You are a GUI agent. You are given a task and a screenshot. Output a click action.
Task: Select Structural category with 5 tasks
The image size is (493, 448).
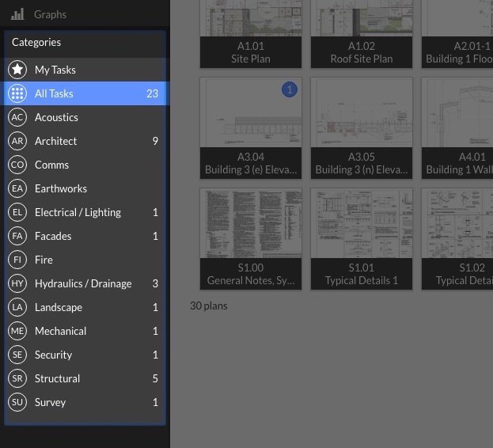[57, 378]
